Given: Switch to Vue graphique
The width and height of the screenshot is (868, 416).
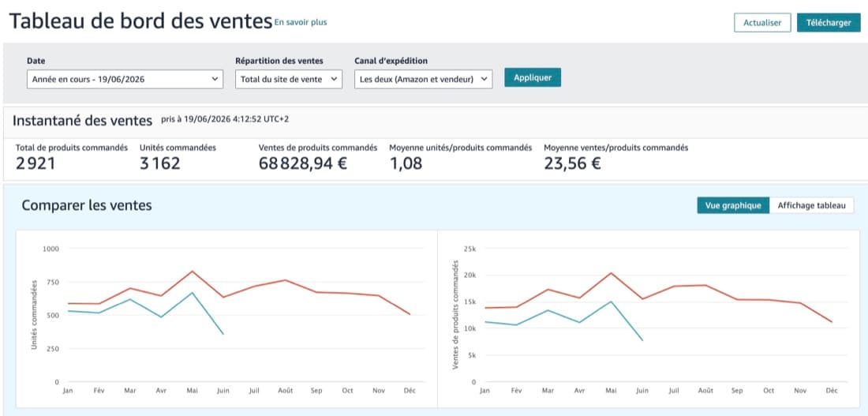Looking at the screenshot, I should pos(733,205).
